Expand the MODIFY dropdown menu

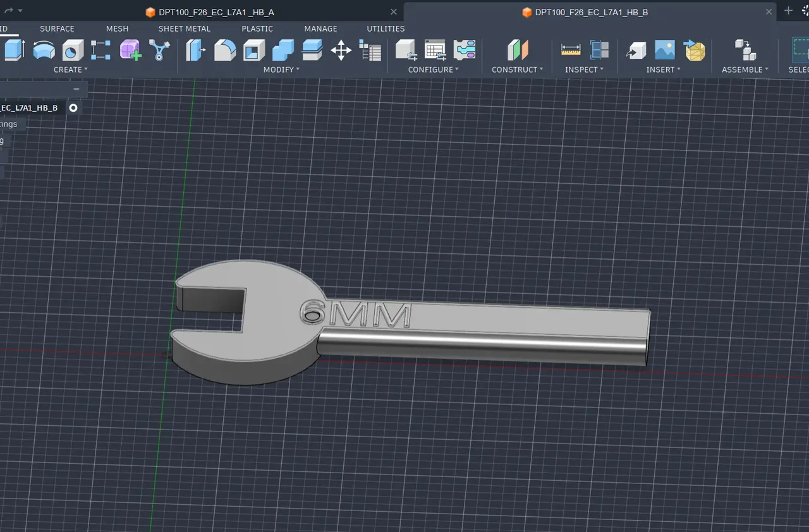(x=281, y=70)
